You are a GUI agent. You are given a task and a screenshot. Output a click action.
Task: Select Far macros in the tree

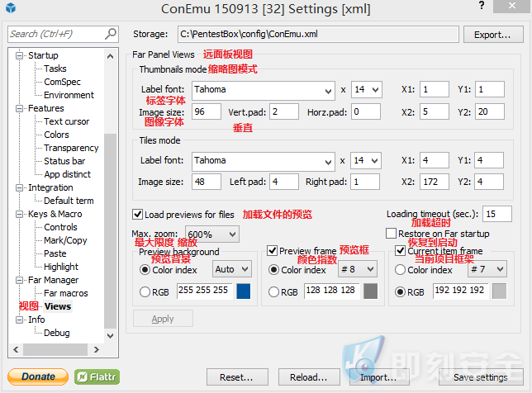pyautogui.click(x=66, y=293)
